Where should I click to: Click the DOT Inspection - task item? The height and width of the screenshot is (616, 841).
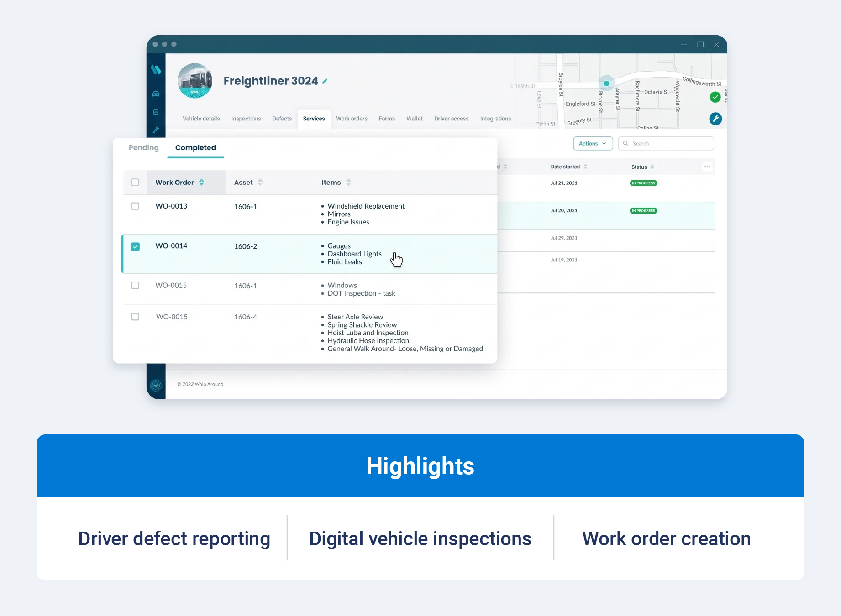coord(362,293)
